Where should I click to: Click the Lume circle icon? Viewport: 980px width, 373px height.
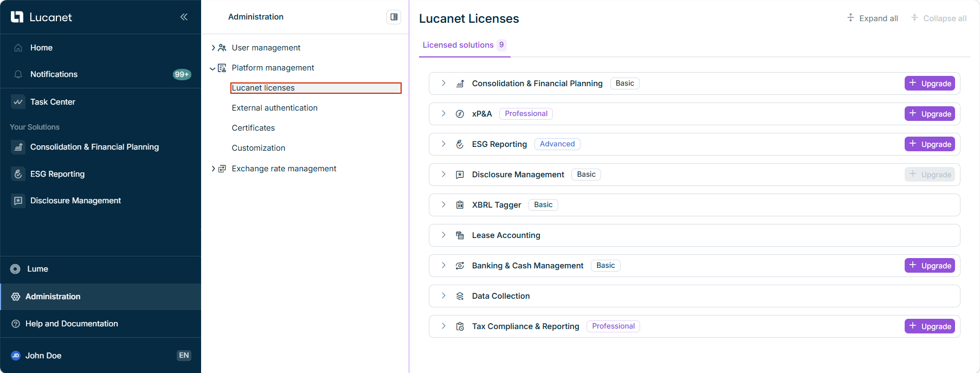click(x=15, y=269)
